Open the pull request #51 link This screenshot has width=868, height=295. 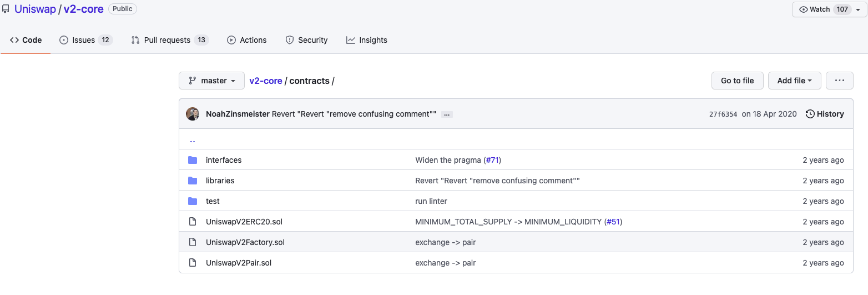click(613, 222)
